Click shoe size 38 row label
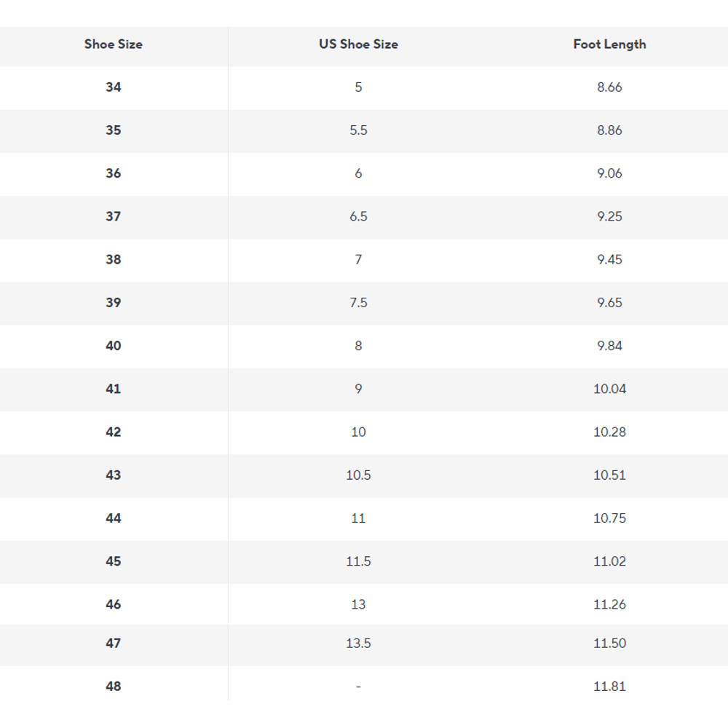The height and width of the screenshot is (728, 728). pyautogui.click(x=114, y=260)
